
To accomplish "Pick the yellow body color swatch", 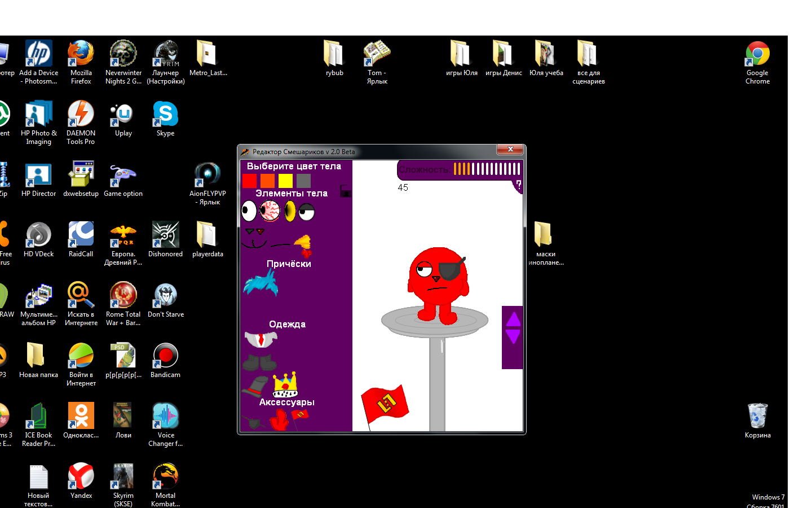I will tap(285, 181).
